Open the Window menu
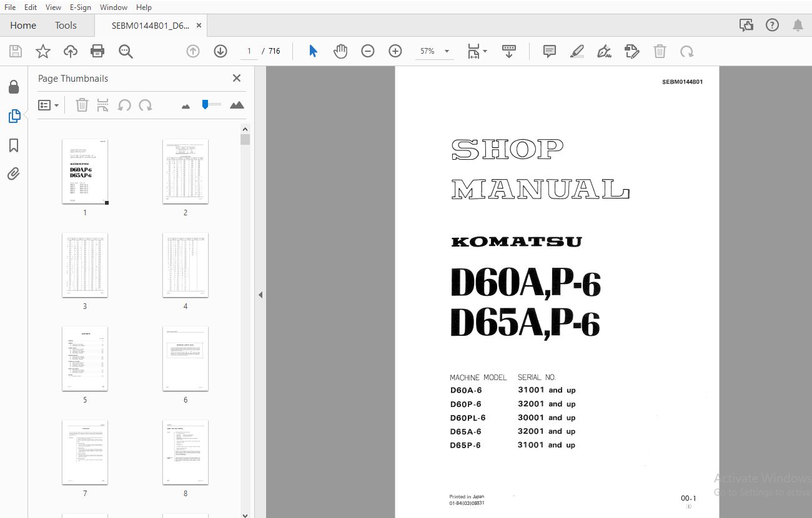This screenshot has width=812, height=518. [114, 7]
